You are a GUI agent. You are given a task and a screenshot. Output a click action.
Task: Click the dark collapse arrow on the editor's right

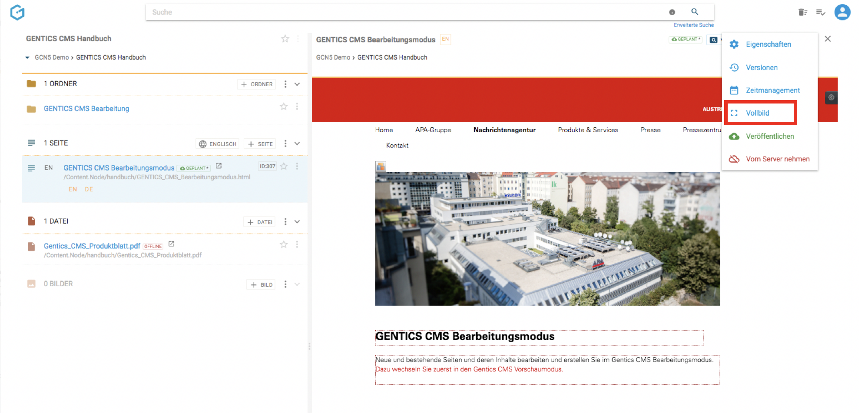(831, 97)
